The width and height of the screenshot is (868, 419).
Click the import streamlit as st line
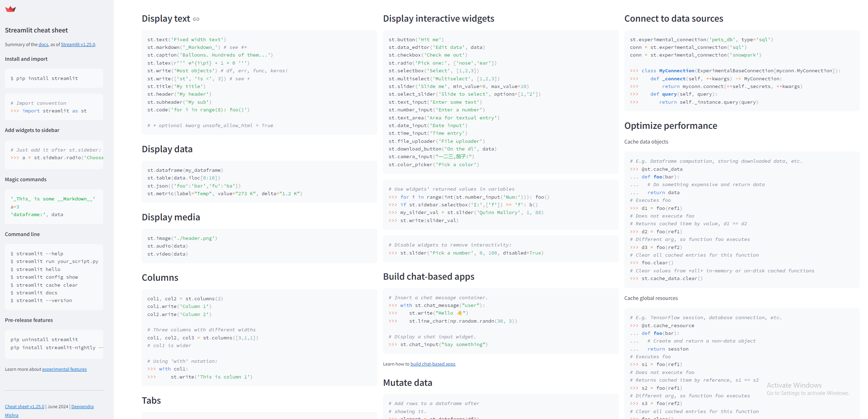point(49,111)
